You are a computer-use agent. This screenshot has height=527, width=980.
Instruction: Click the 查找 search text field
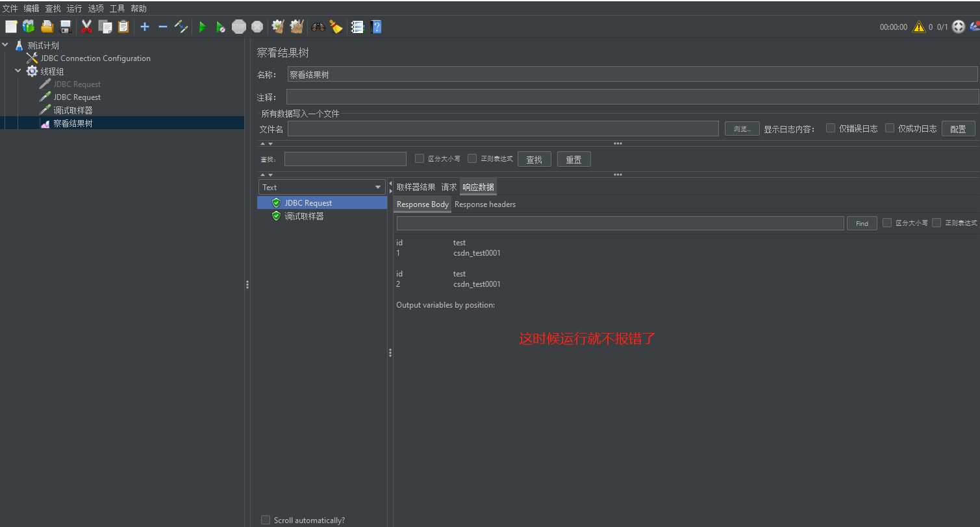pyautogui.click(x=346, y=159)
